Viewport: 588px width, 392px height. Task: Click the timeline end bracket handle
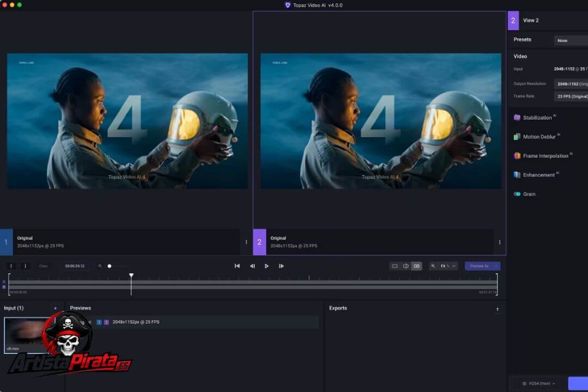pos(497,284)
